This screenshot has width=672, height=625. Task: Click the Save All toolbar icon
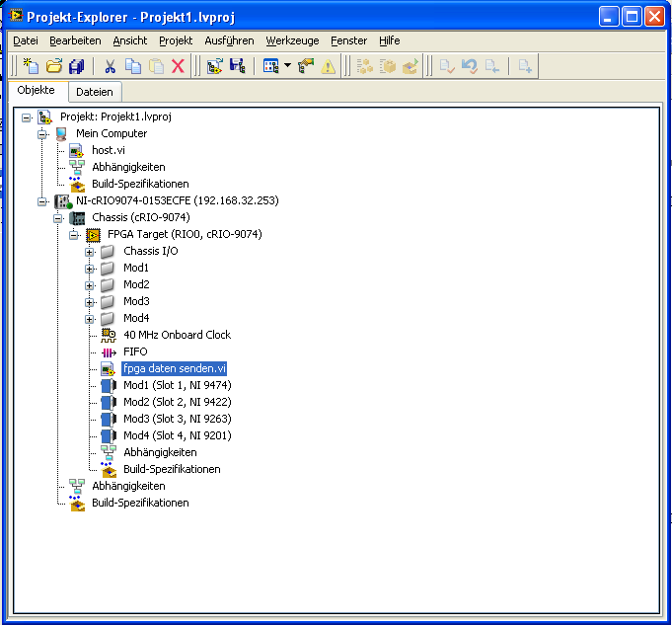point(77,66)
